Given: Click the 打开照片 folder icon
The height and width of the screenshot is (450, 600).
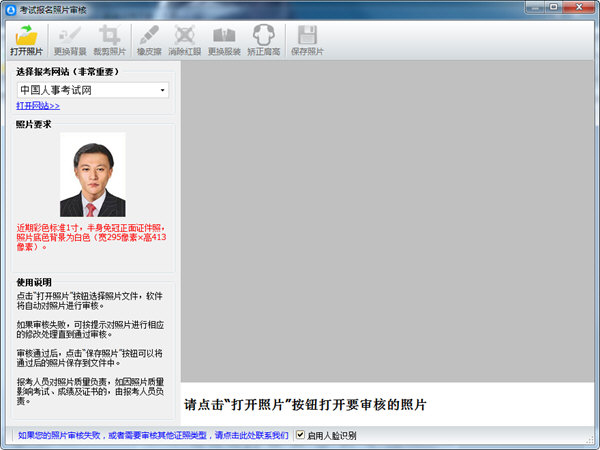Looking at the screenshot, I should [x=27, y=36].
